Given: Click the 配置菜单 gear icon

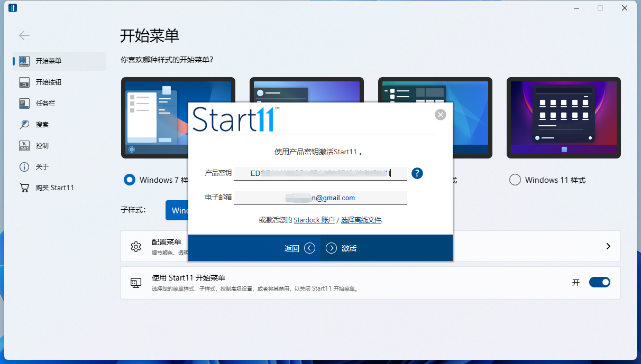Looking at the screenshot, I should (x=136, y=246).
